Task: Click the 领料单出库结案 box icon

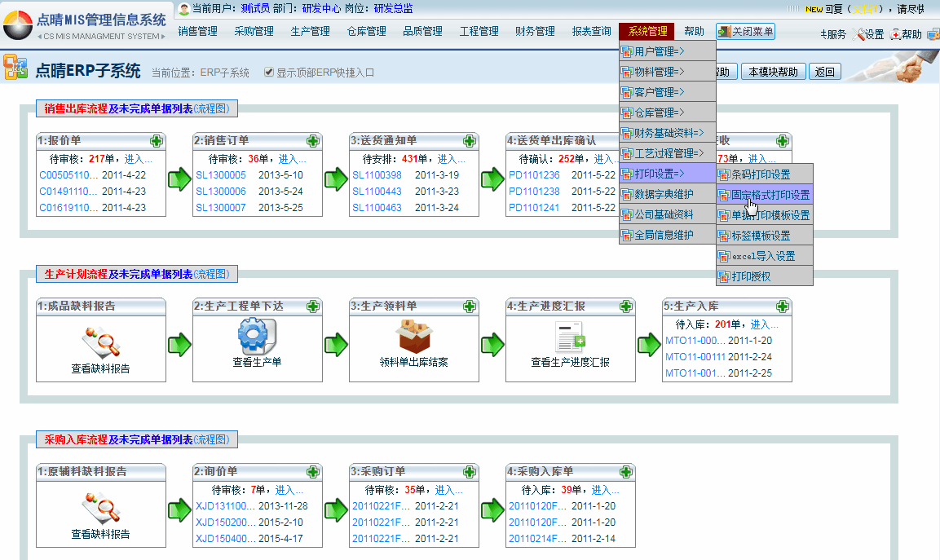Action: (x=413, y=336)
